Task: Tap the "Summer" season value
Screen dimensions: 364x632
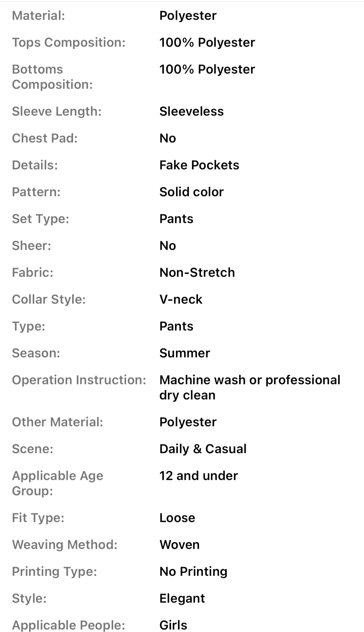Action: pyautogui.click(x=184, y=353)
